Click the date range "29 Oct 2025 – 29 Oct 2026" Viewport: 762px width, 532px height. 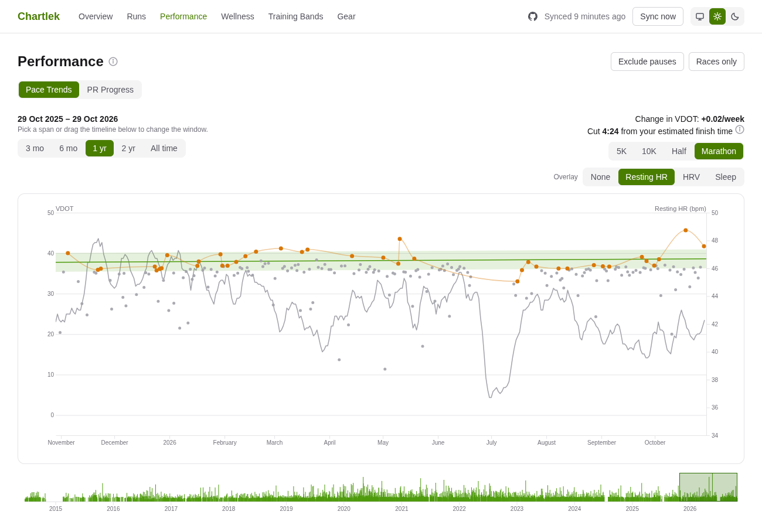point(68,119)
